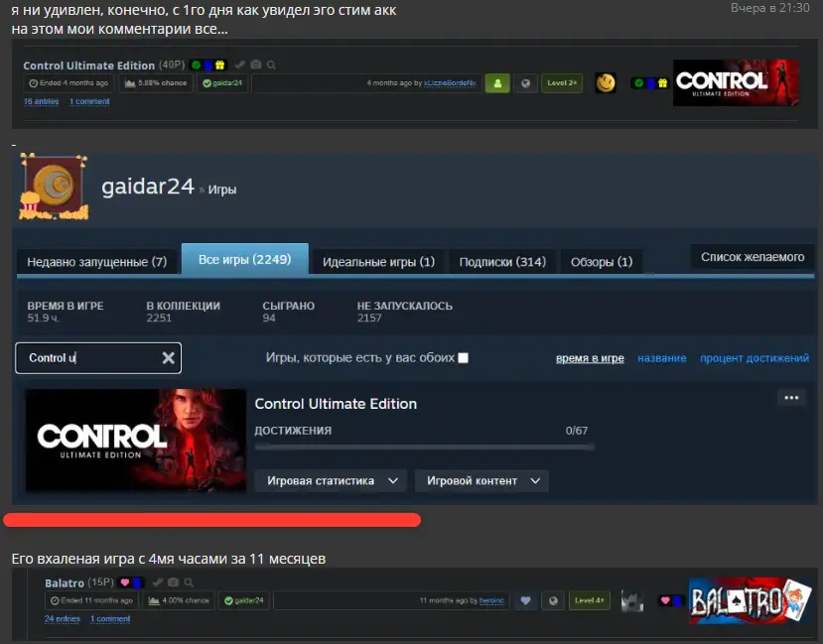Click yellow gift badge beside Control Ultimate Edition title
This screenshot has height=644, width=823.
point(220,65)
